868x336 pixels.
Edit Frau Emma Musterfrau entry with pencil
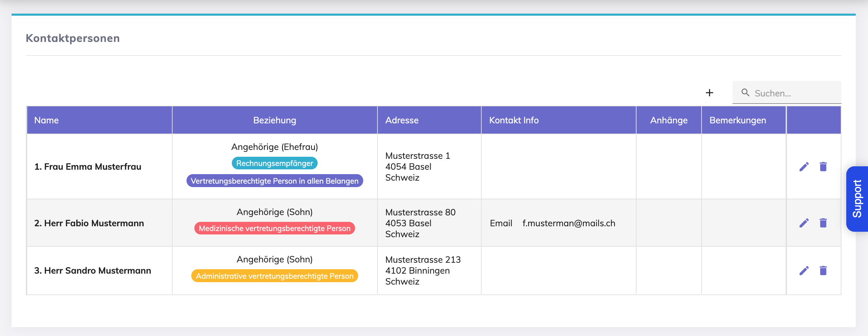(x=804, y=167)
